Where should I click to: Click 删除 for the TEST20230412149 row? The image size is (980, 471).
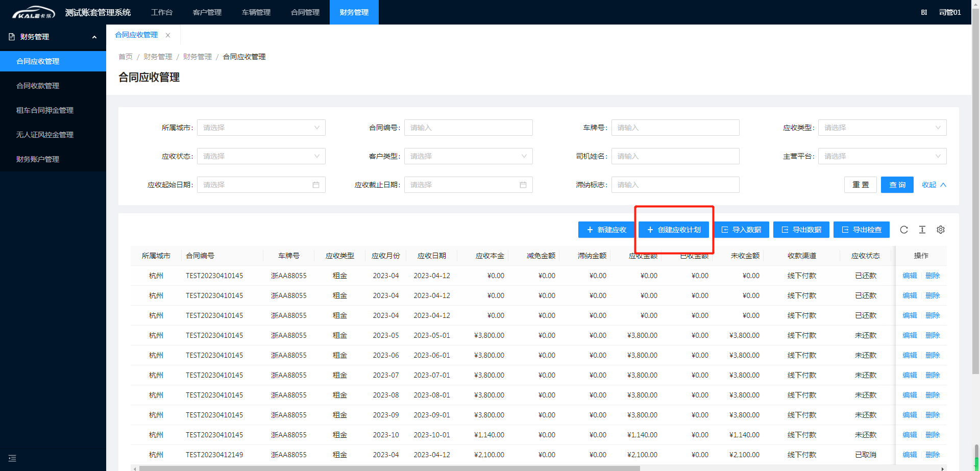(x=933, y=455)
